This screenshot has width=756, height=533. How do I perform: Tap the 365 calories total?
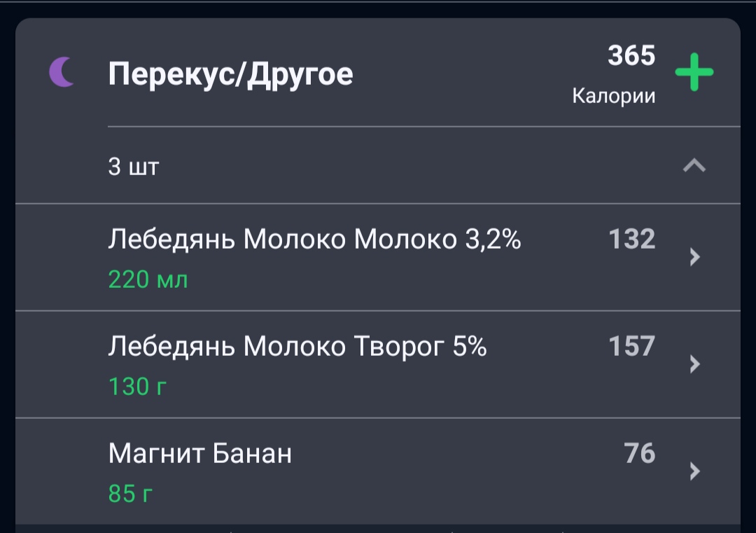tap(631, 55)
